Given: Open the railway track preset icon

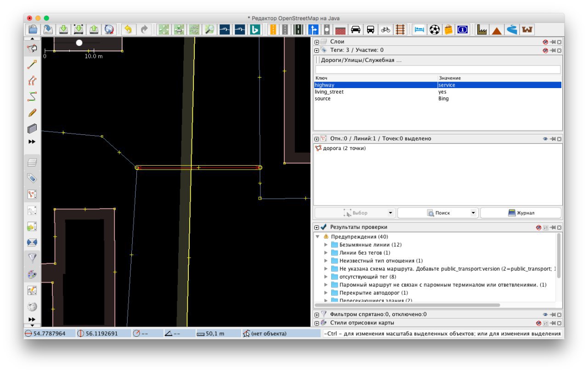Looking at the screenshot, I should [x=400, y=29].
